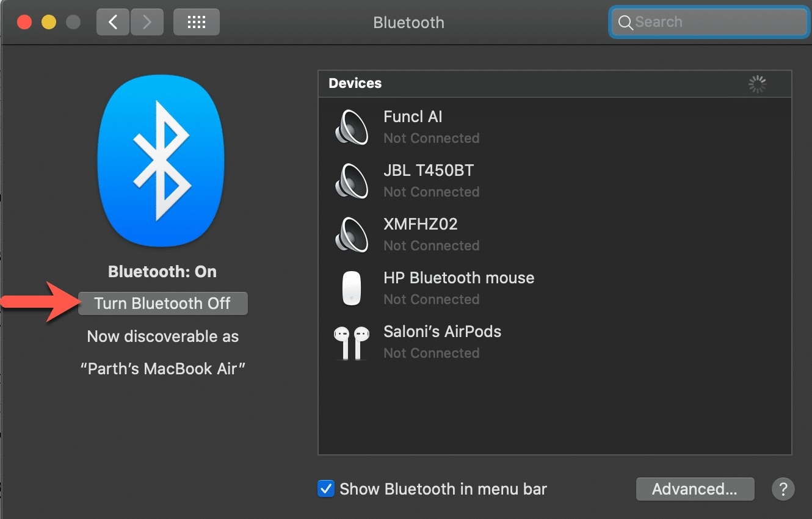Click the magnifying glass search icon
This screenshot has width=812, height=519.
pos(625,22)
